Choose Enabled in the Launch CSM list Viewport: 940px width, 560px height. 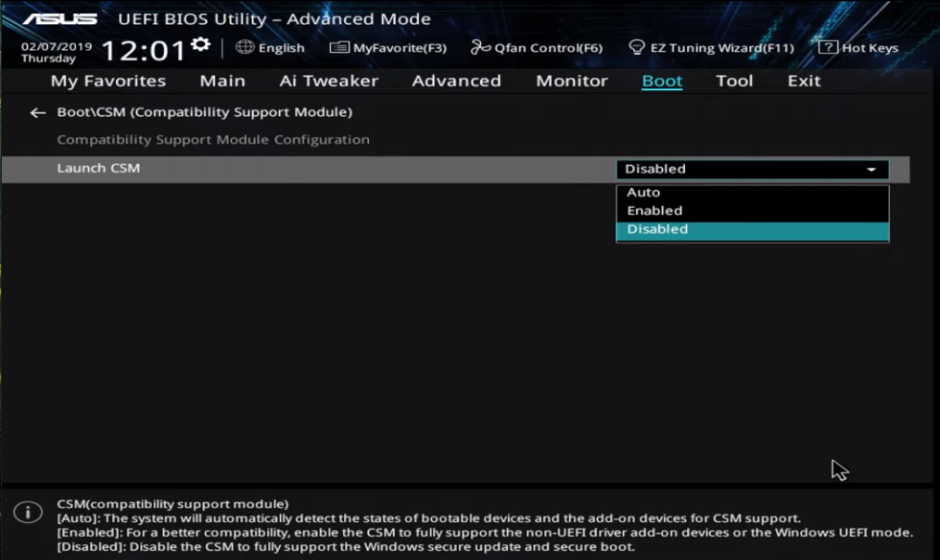753,210
